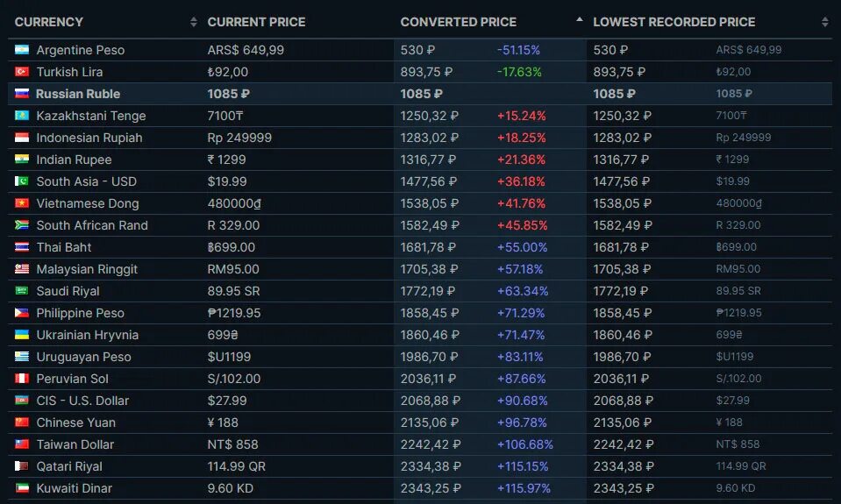This screenshot has height=504, width=841.
Task: Click the Converted Price column header
Action: pyautogui.click(x=459, y=22)
